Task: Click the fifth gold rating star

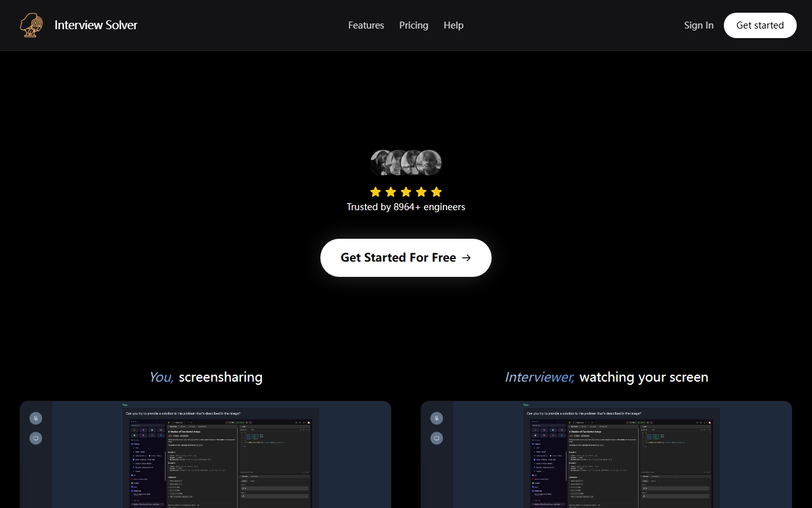Action: click(436, 192)
